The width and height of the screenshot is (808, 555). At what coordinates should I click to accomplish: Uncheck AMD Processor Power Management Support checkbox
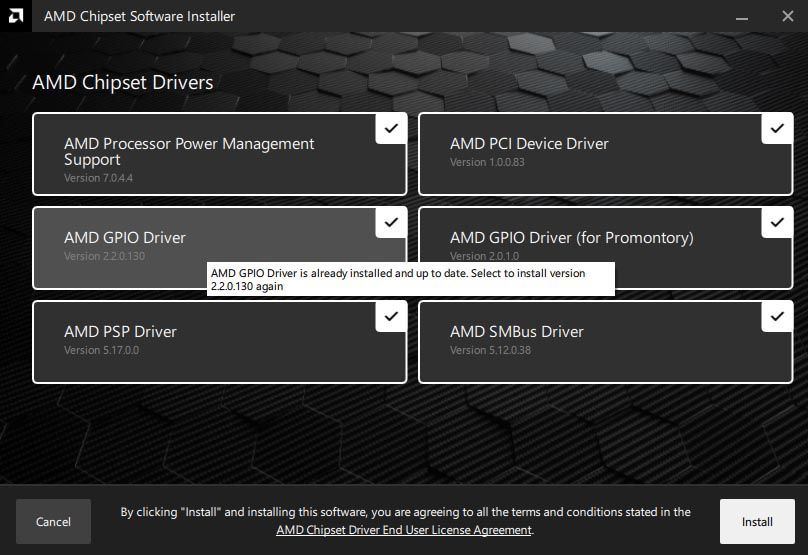(x=391, y=128)
